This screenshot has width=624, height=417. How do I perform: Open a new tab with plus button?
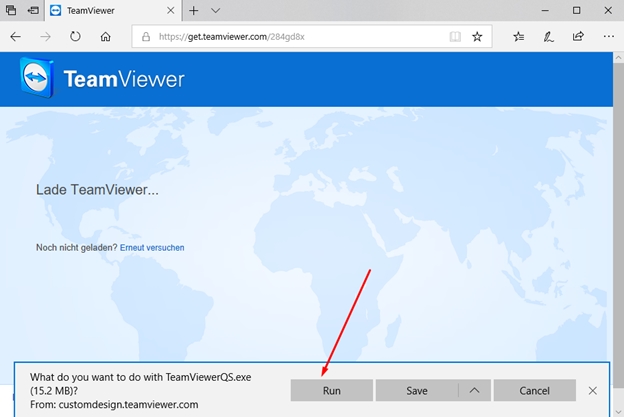(193, 11)
